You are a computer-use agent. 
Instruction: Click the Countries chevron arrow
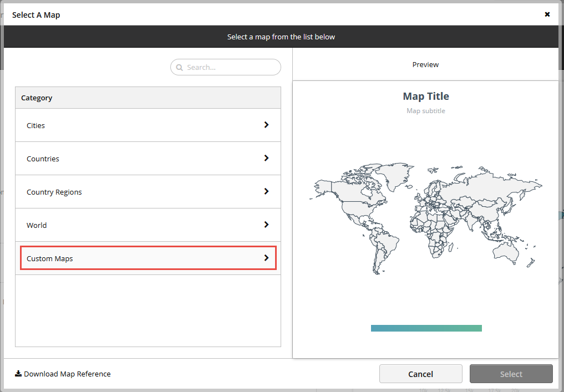point(267,159)
